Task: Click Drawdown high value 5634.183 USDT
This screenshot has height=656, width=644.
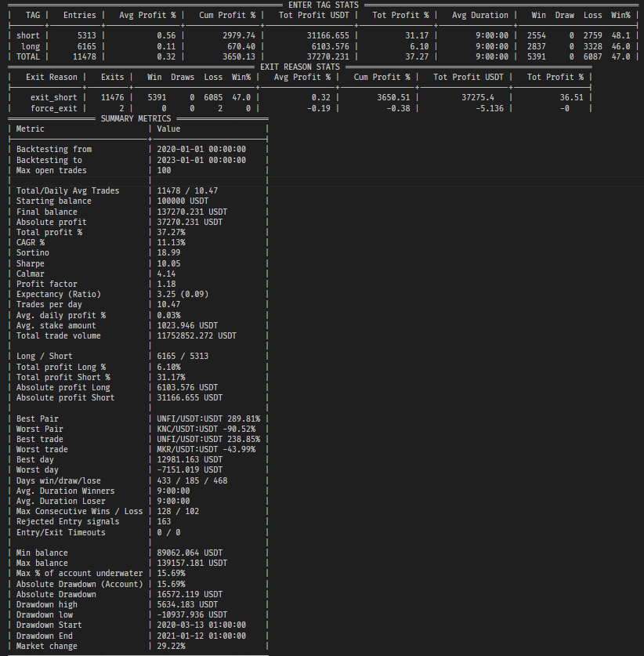Action: 187,604
